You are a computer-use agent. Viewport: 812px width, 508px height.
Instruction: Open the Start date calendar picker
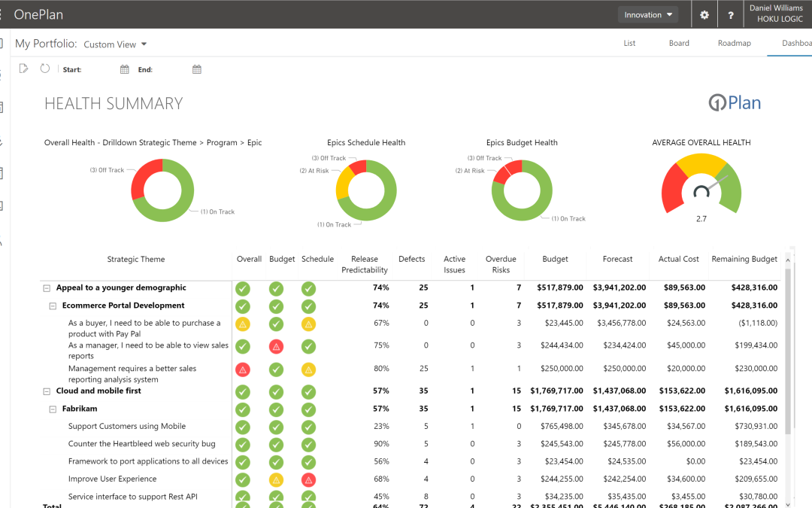(125, 70)
